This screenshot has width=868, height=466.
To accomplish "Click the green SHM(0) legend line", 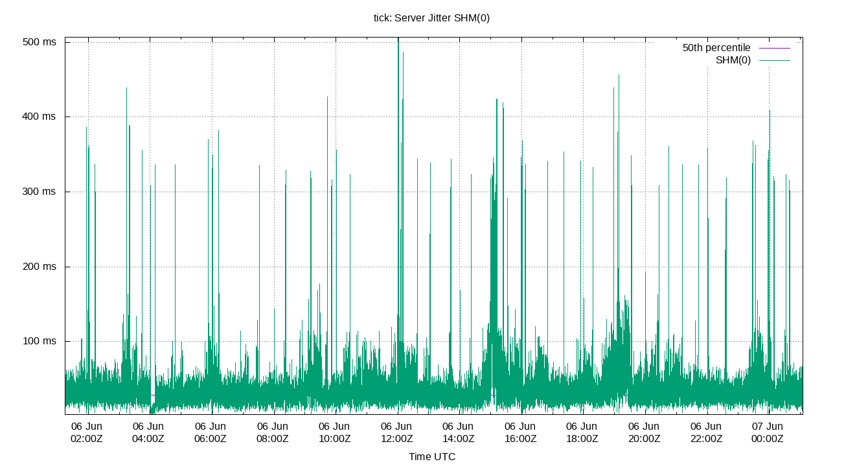I will click(775, 60).
